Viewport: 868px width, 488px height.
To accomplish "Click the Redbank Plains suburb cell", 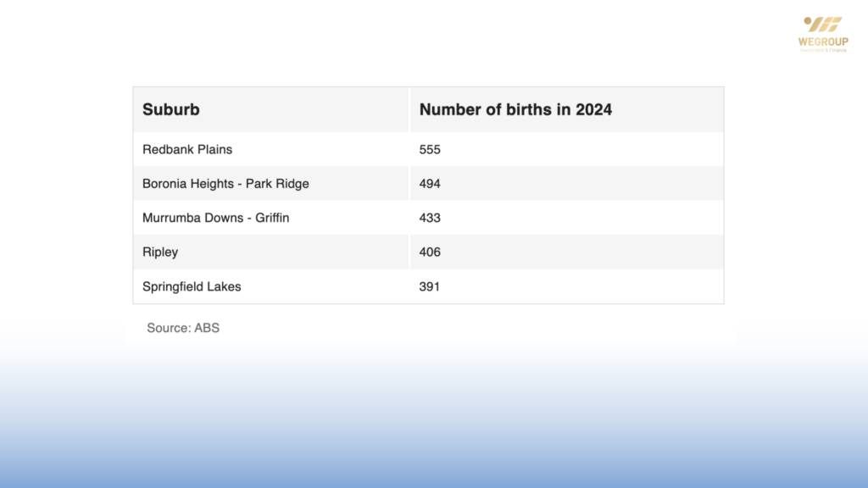I will tap(187, 149).
